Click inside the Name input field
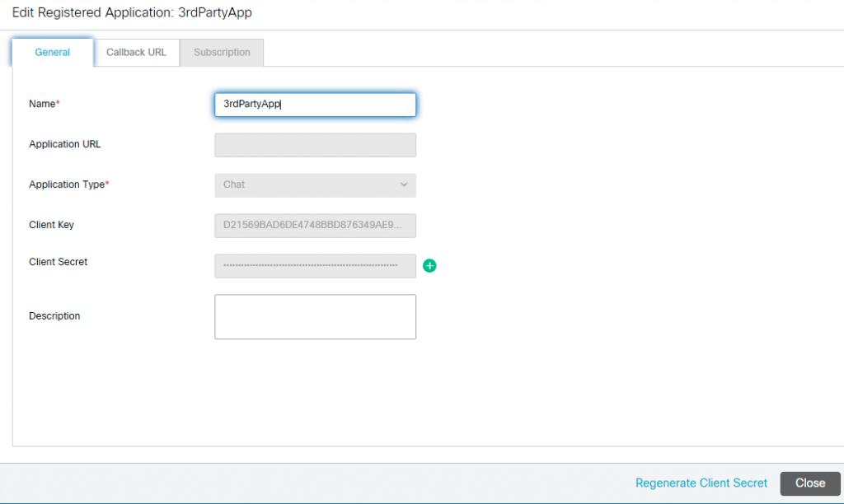844x504 pixels. tap(315, 105)
